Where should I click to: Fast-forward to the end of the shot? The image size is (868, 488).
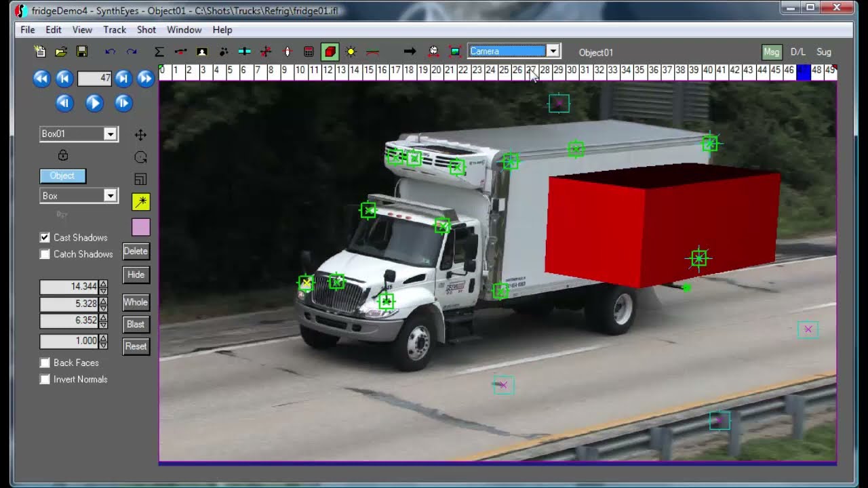coord(145,79)
